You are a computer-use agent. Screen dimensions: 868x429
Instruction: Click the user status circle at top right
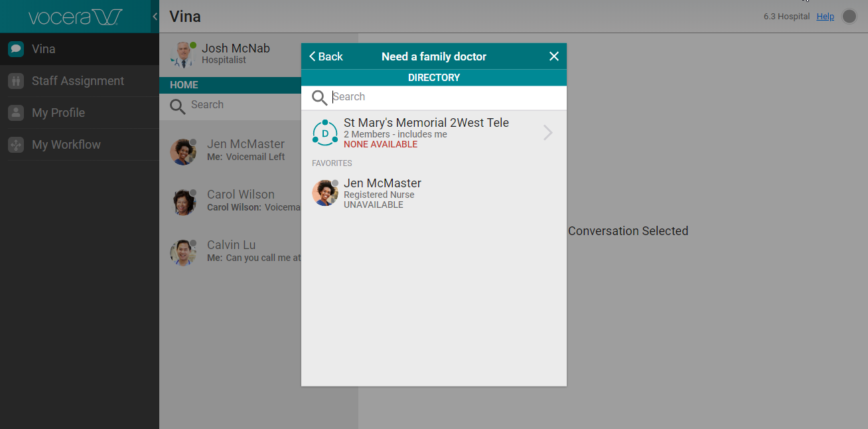click(849, 17)
